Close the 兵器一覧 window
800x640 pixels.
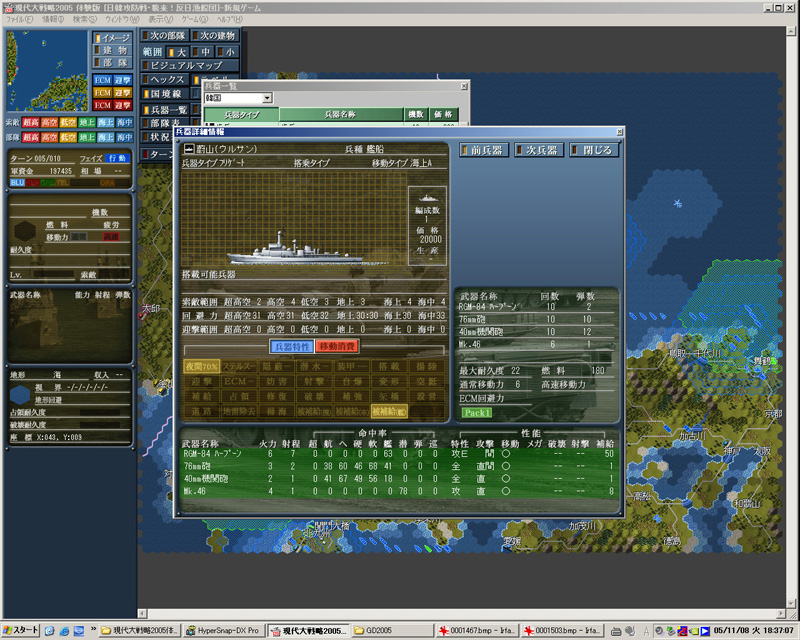pos(464,86)
